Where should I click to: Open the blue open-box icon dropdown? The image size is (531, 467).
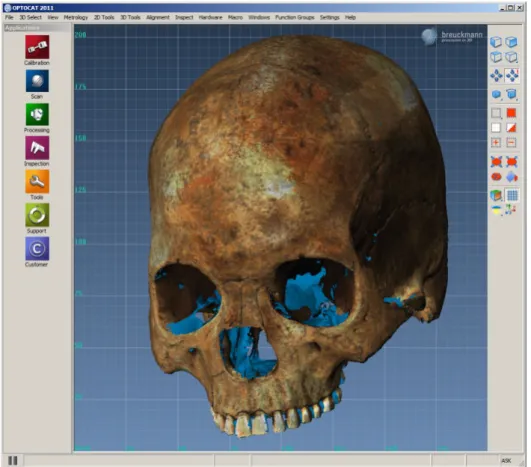coord(511,94)
